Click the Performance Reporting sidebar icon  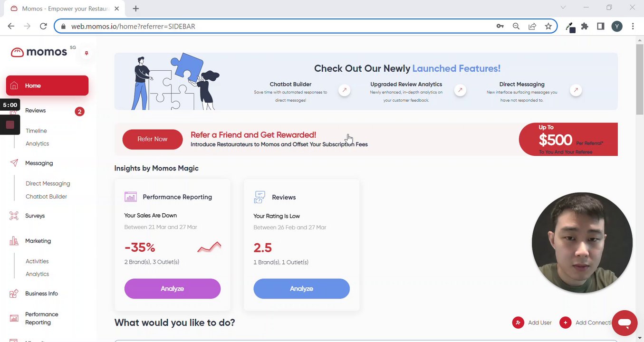pyautogui.click(x=14, y=318)
